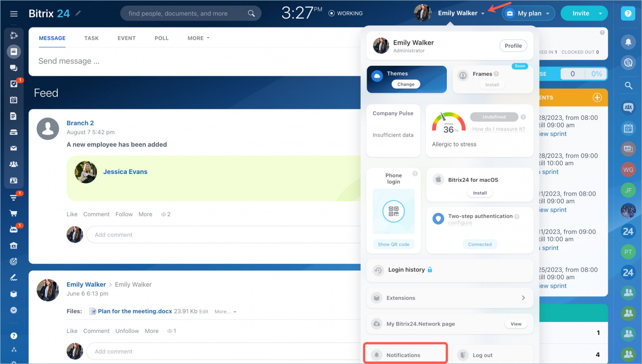Click Show QR code button
This screenshot has width=642, height=364.
click(x=394, y=244)
